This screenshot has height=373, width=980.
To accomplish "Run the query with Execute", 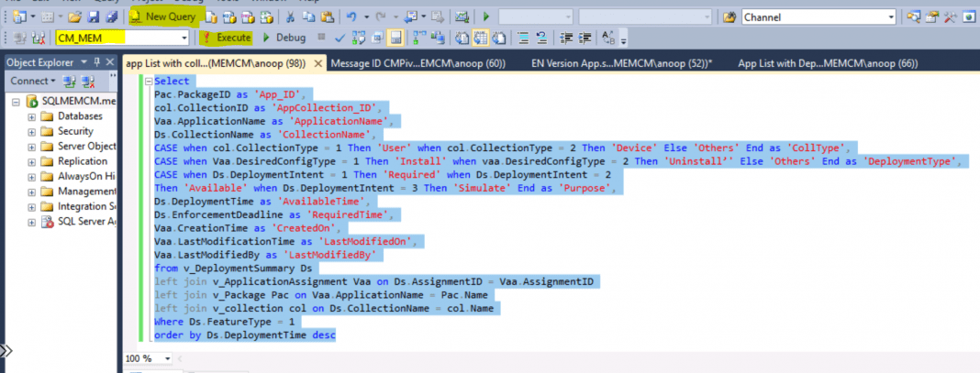I will (226, 38).
